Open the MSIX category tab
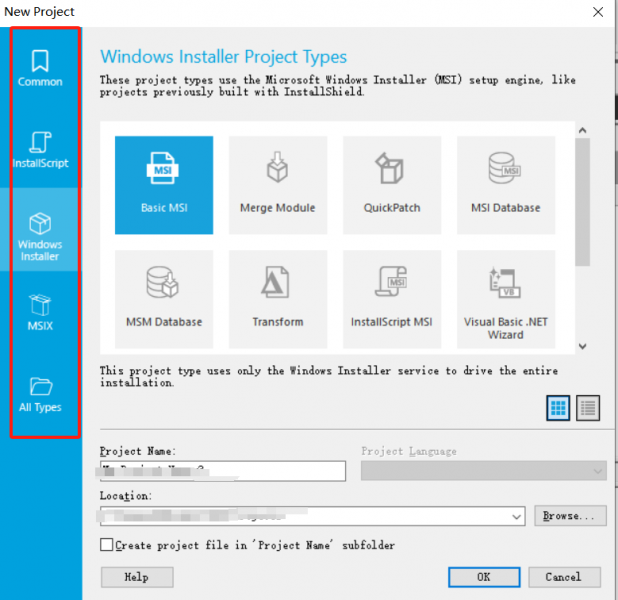This screenshot has width=618, height=600. 40,312
